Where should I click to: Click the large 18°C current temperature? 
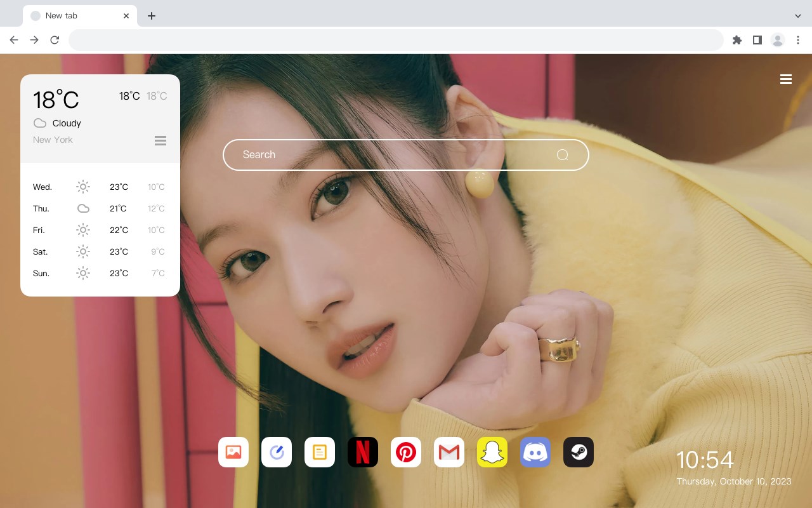click(56, 100)
